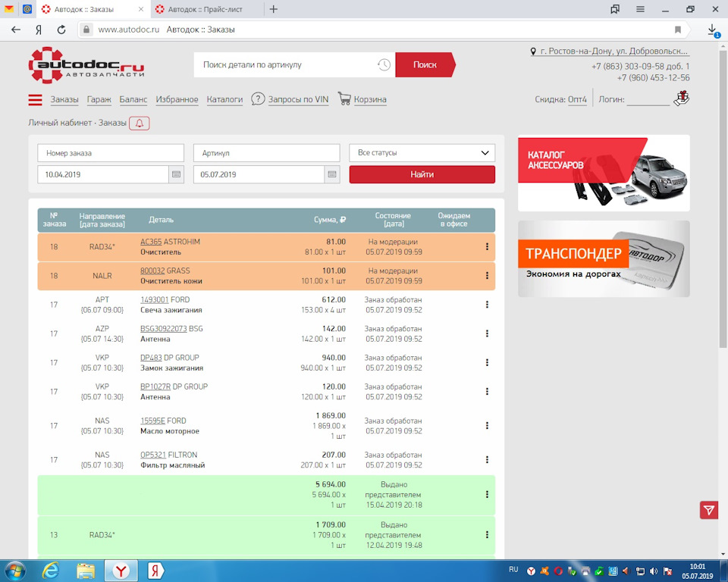
Task: Click the Rostov-on-Don address link
Action: [613, 52]
